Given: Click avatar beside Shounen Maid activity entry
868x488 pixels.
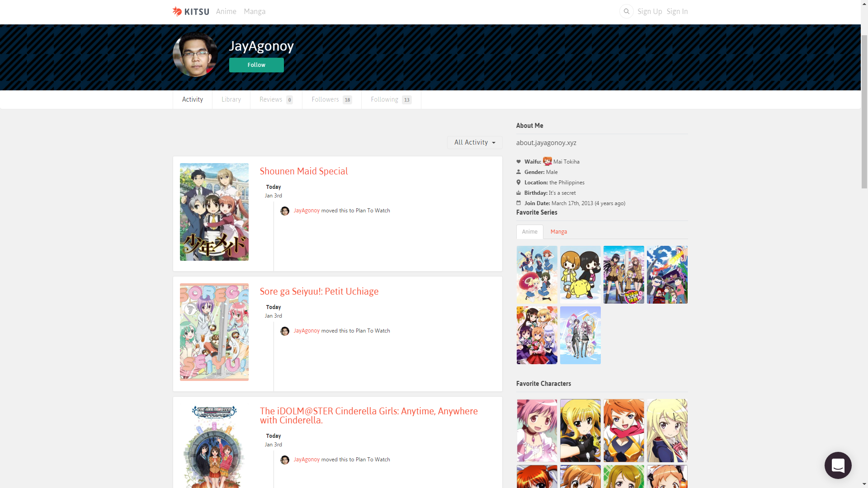Looking at the screenshot, I should (285, 211).
